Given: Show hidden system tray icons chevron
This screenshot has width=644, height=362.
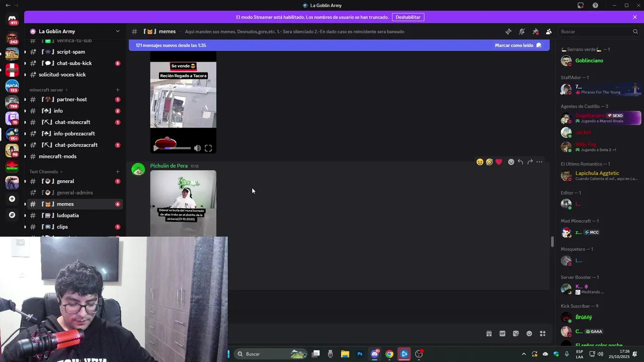Looking at the screenshot, I should point(524,354).
